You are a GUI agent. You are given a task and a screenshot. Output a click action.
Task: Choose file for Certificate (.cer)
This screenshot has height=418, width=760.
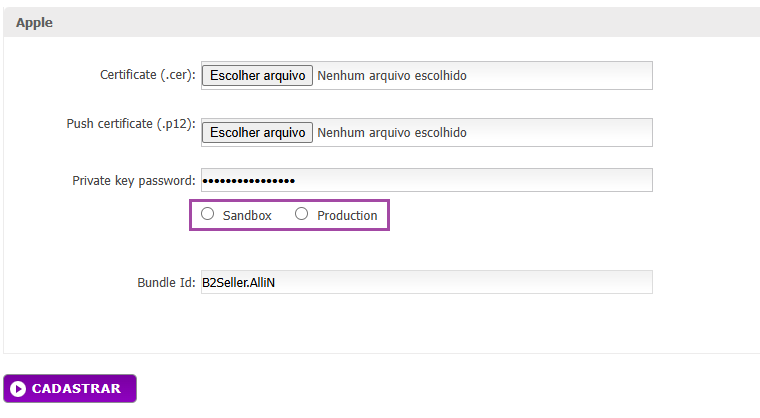point(257,75)
